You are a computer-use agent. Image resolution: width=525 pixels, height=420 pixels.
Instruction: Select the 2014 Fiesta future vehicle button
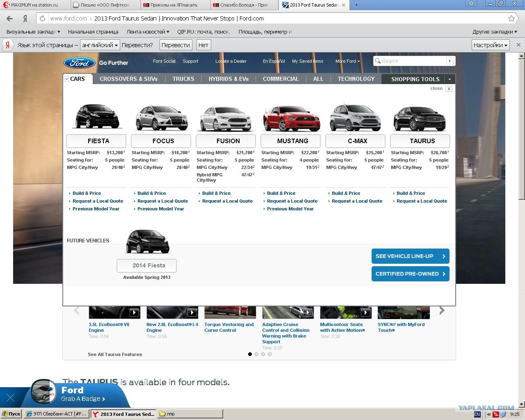click(147, 265)
